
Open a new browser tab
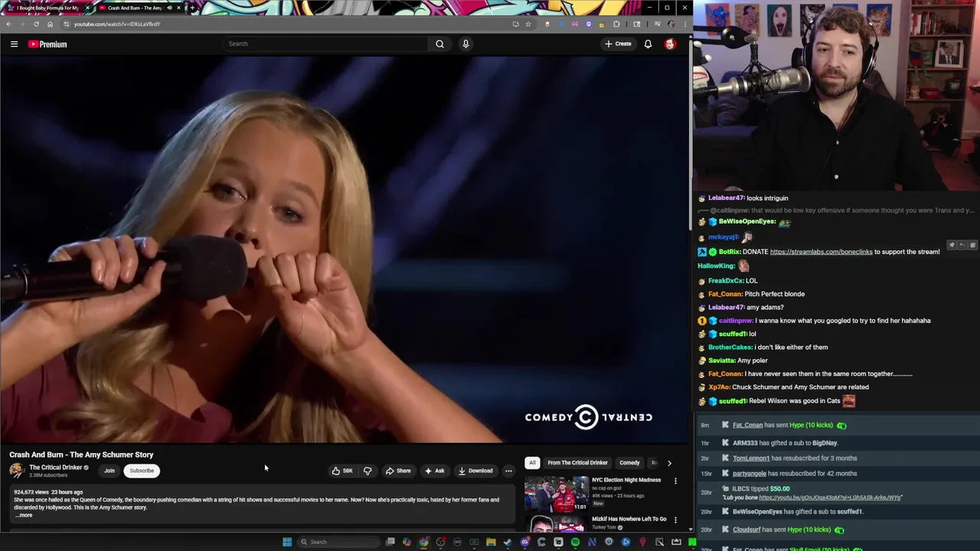pos(192,8)
